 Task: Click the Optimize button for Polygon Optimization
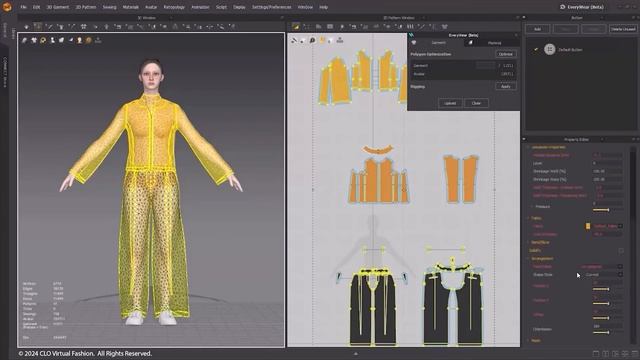click(x=506, y=54)
